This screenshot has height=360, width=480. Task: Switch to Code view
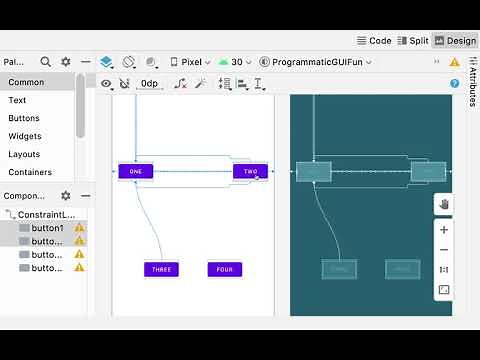pos(374,41)
